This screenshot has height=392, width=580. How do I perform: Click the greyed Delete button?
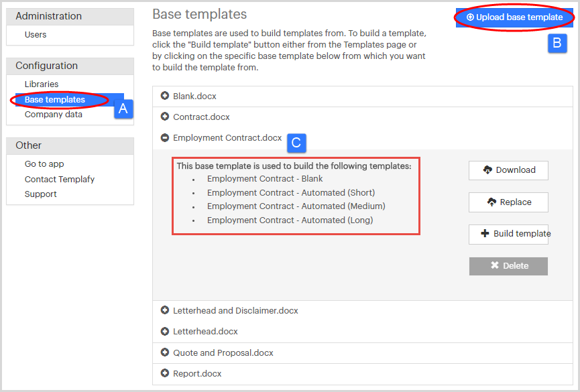click(508, 266)
